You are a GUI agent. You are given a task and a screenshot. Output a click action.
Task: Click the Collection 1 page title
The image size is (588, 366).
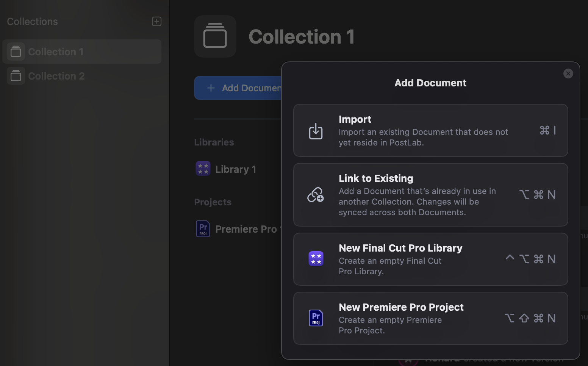(302, 36)
